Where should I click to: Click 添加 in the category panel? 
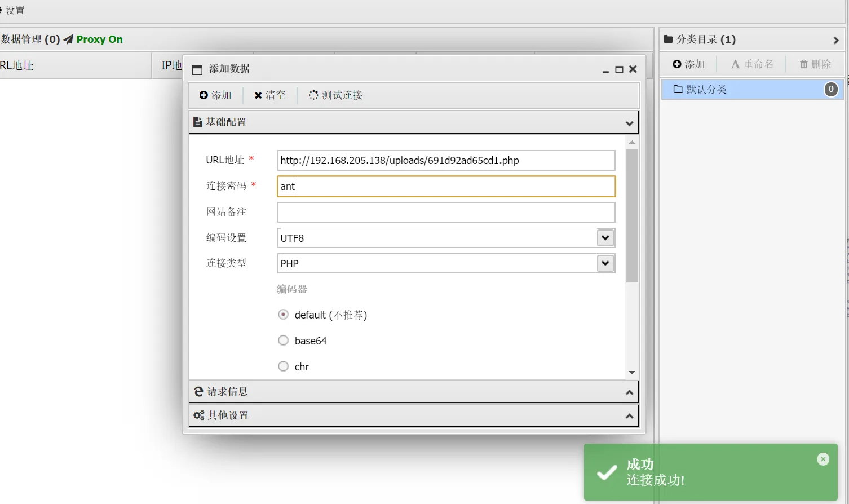click(x=688, y=64)
